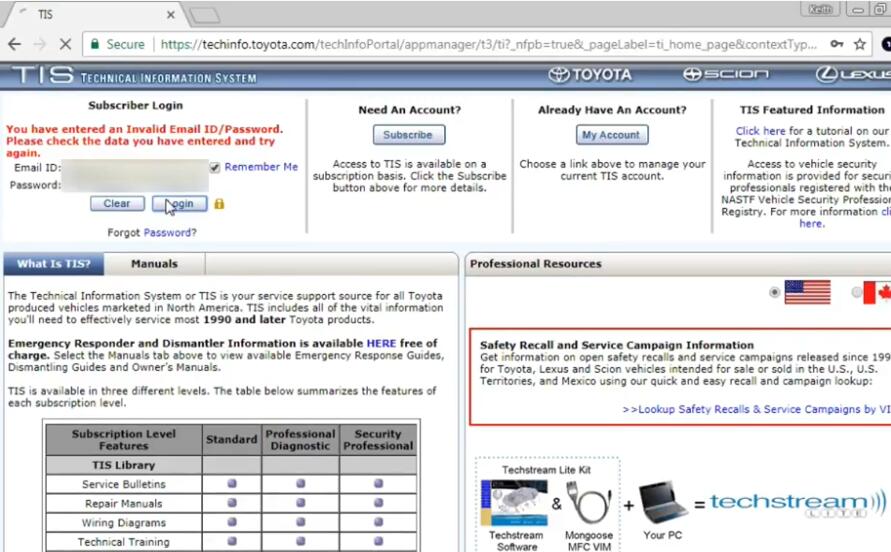The height and width of the screenshot is (552, 891).
Task: Click the yellow lock icon beside Login
Action: tap(219, 204)
